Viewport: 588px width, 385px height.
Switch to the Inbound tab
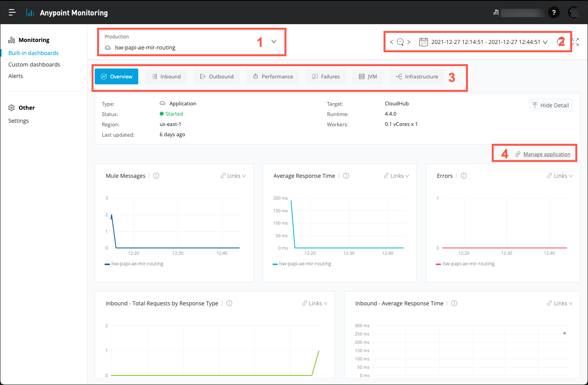166,76
